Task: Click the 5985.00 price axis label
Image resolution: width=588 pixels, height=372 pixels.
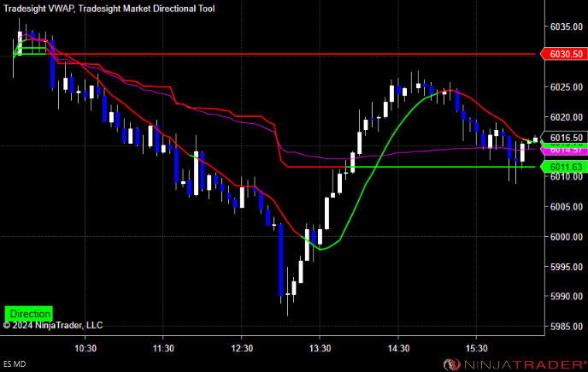Action: (567, 327)
